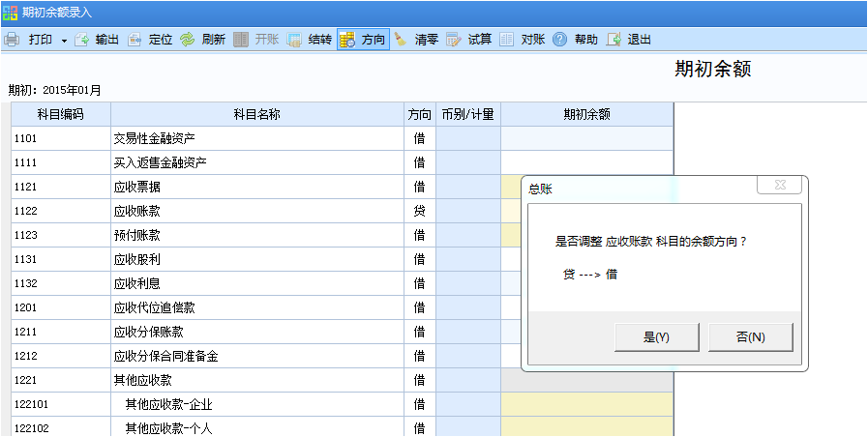Click the 科目名称 column header
The height and width of the screenshot is (437, 868).
coord(256,114)
